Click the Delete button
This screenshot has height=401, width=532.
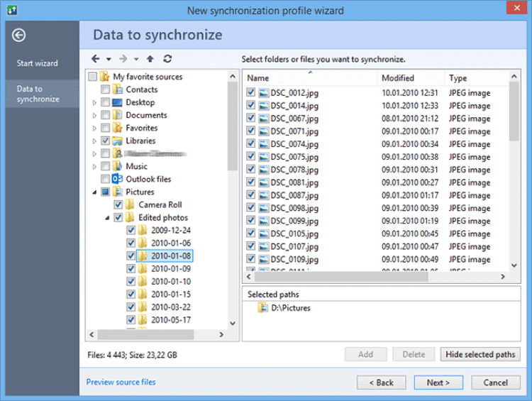coord(414,354)
